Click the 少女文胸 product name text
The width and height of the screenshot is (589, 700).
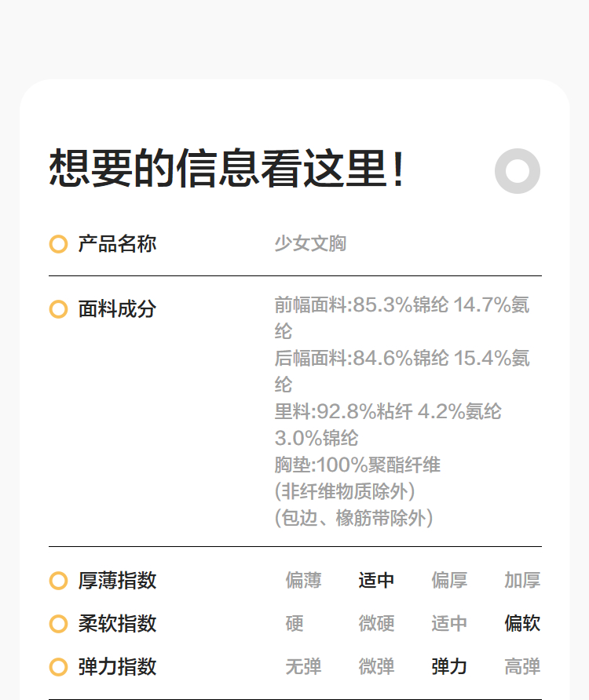point(310,244)
